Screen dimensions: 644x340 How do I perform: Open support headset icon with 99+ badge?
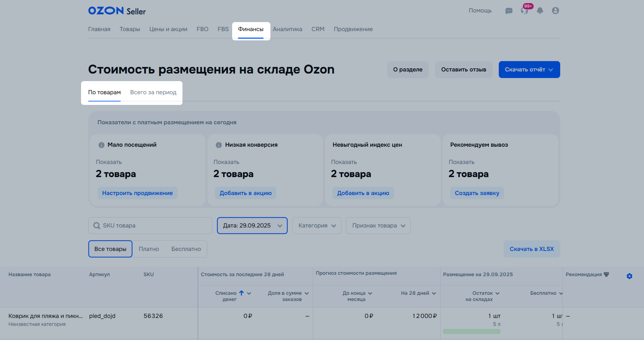point(524,11)
